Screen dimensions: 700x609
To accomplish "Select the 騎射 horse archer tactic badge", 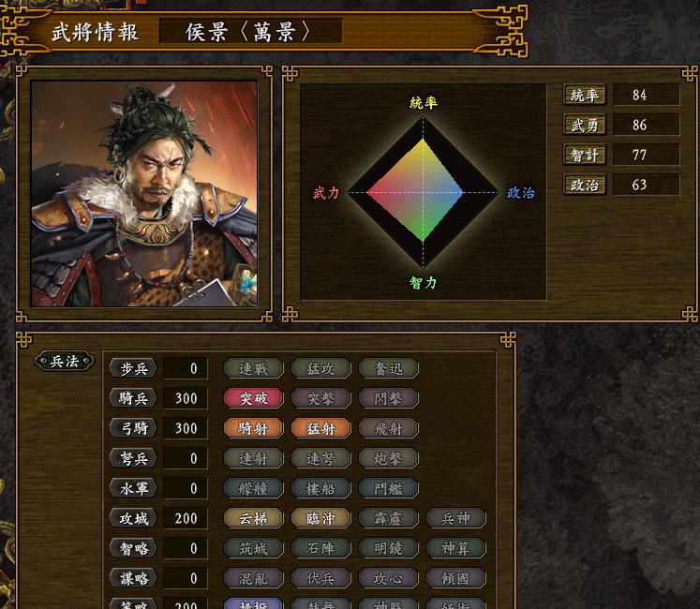I will [x=253, y=428].
